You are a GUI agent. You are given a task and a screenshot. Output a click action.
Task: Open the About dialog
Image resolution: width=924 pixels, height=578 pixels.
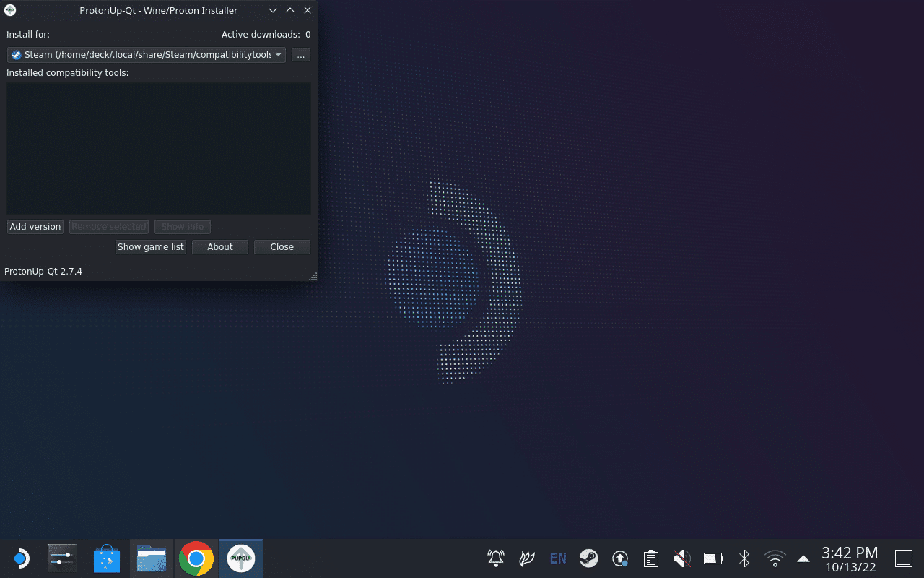220,247
